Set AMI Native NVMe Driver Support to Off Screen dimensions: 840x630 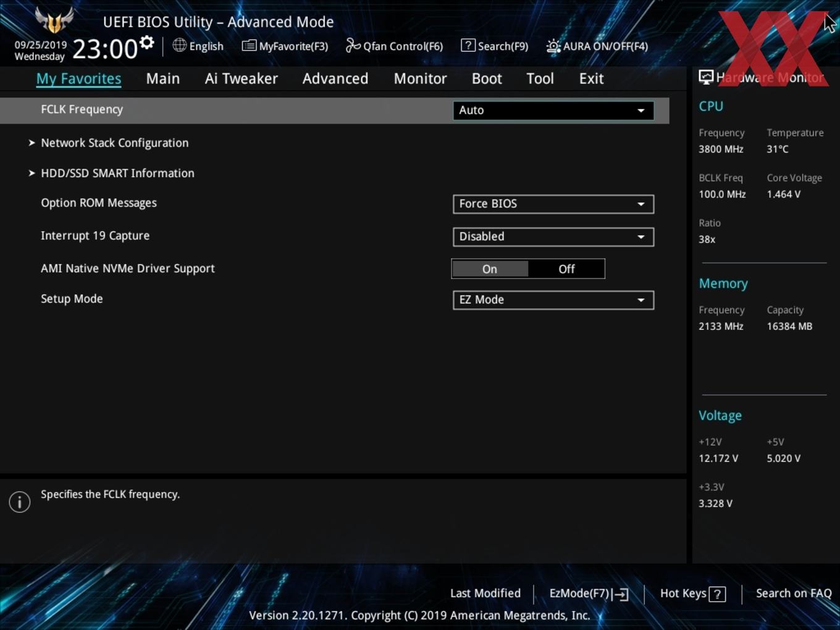(x=566, y=269)
